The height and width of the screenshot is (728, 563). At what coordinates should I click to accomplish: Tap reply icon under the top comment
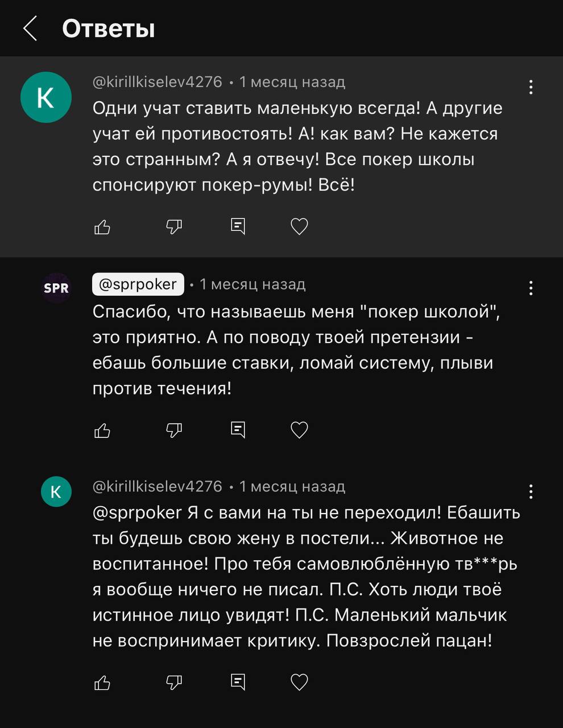[x=238, y=226]
